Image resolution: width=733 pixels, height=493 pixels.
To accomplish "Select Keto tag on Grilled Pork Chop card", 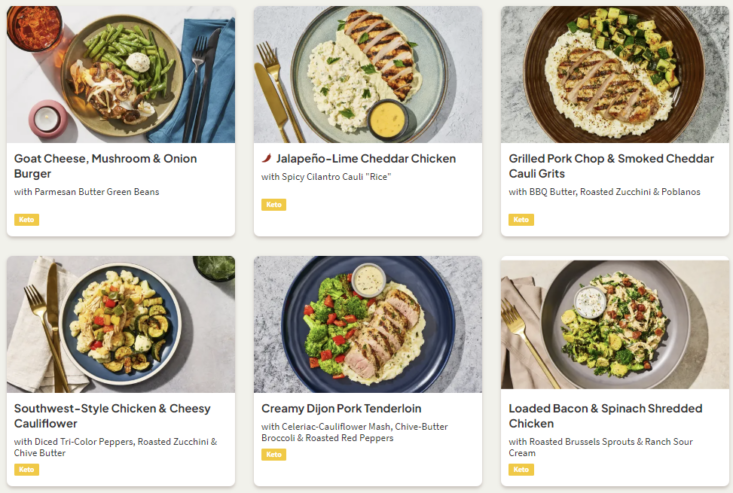I will point(521,219).
